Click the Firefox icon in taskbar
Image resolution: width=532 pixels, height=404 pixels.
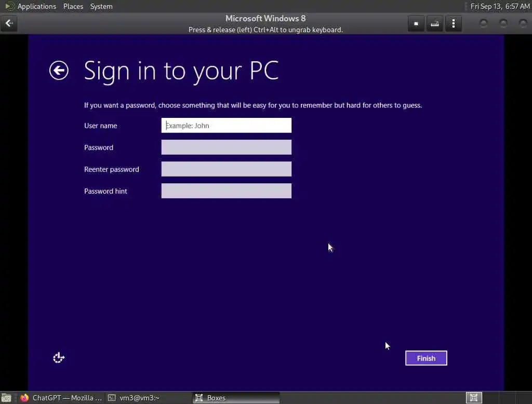[24, 398]
